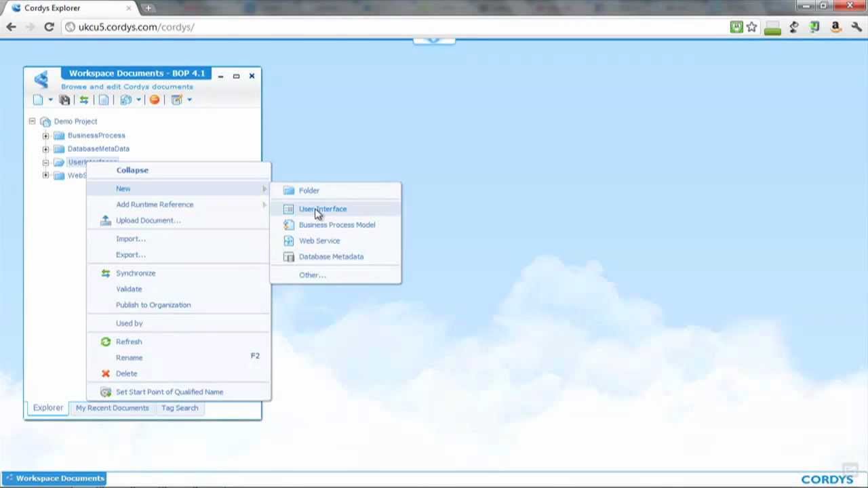Open a new browser tab
This screenshot has height=488, width=868.
tap(148, 8)
